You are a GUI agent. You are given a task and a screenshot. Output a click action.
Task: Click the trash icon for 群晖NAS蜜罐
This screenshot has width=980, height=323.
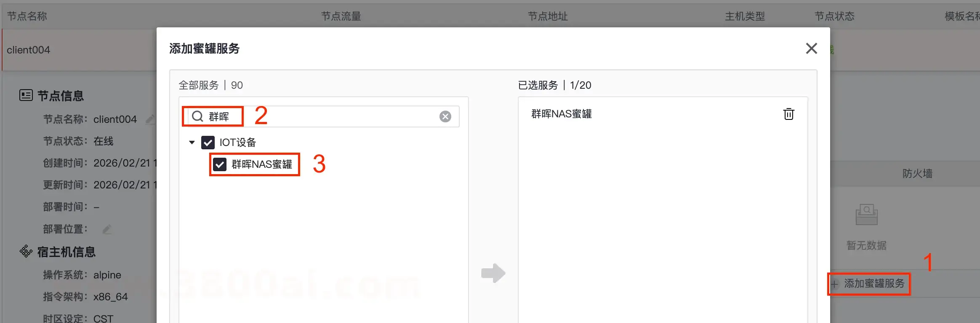tap(788, 114)
